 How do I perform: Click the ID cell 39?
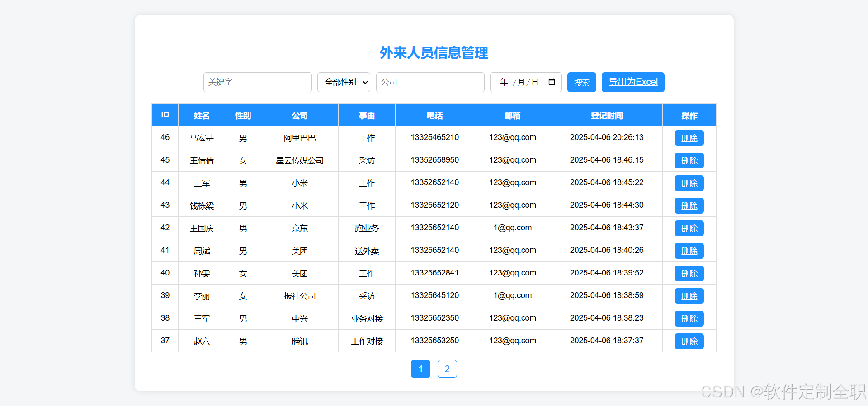[x=165, y=295]
